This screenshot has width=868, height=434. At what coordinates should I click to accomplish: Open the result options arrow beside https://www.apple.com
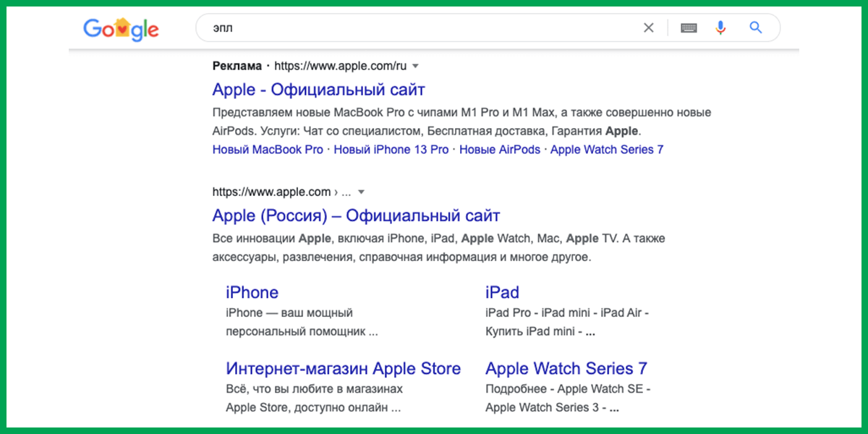(x=362, y=192)
